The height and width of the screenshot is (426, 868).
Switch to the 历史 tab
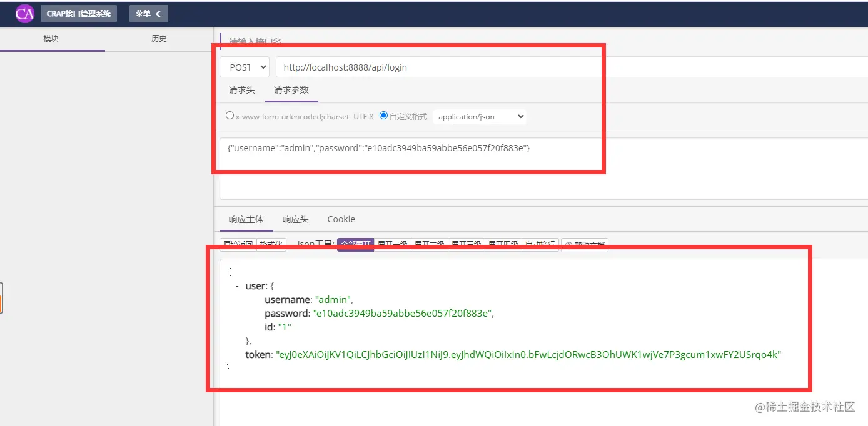(x=159, y=39)
